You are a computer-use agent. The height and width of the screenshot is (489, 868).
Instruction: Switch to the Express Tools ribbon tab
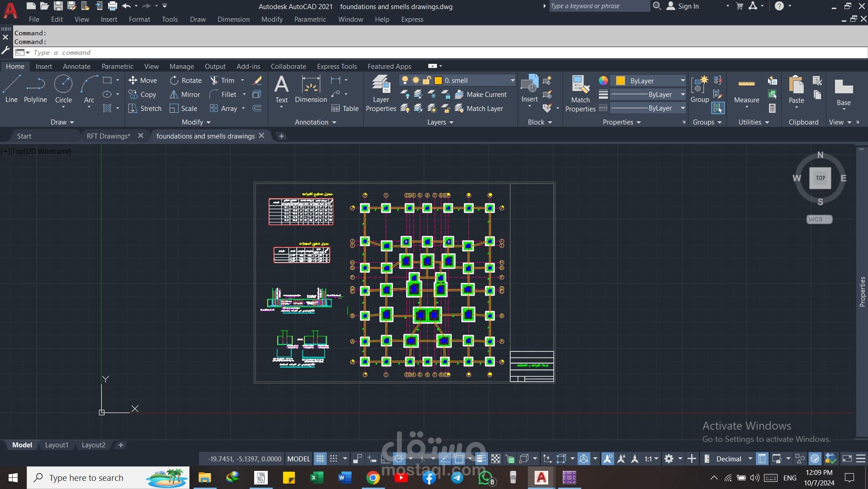point(337,66)
